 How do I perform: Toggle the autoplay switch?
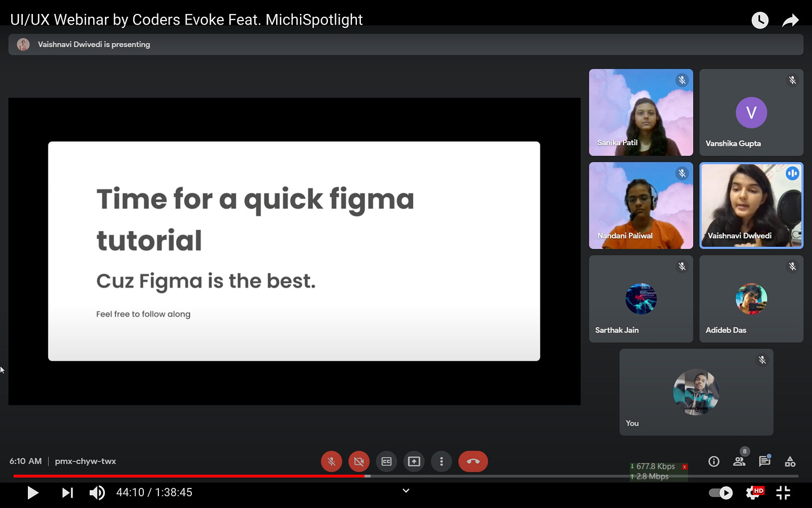pos(721,492)
